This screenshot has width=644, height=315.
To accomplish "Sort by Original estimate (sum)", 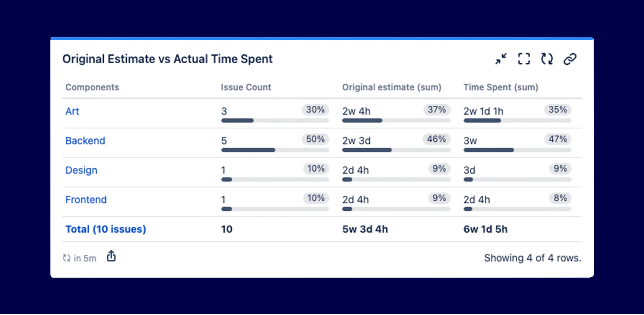I will (x=392, y=87).
